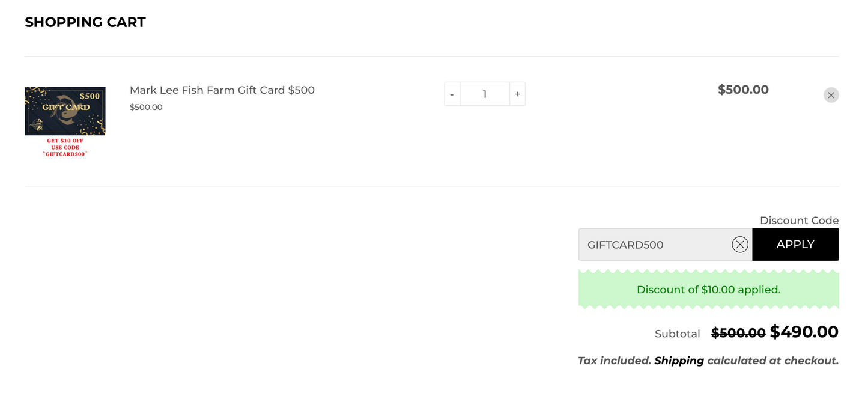
Task: Click the Shipping link near the bottom
Action: pos(679,360)
